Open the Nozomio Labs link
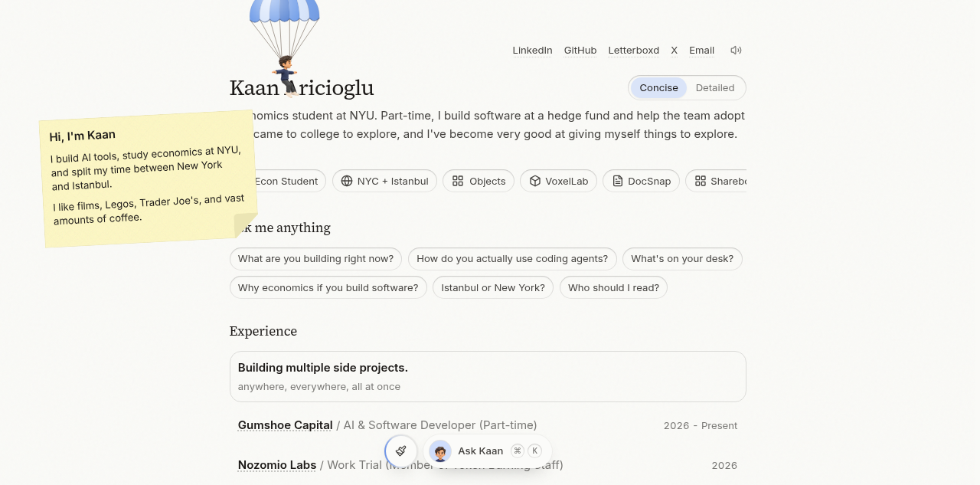The image size is (980, 485). coord(277,465)
